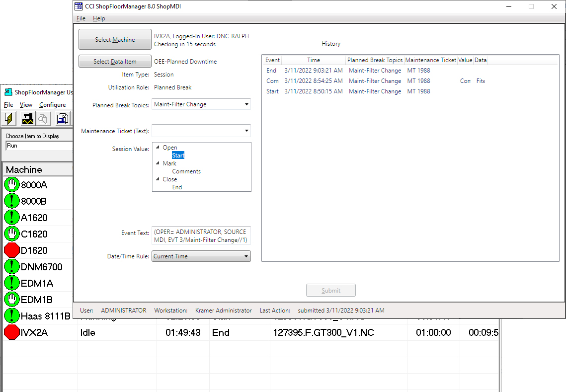Open the Maintenance Ticket dropdown
This screenshot has height=392, width=566.
point(246,131)
